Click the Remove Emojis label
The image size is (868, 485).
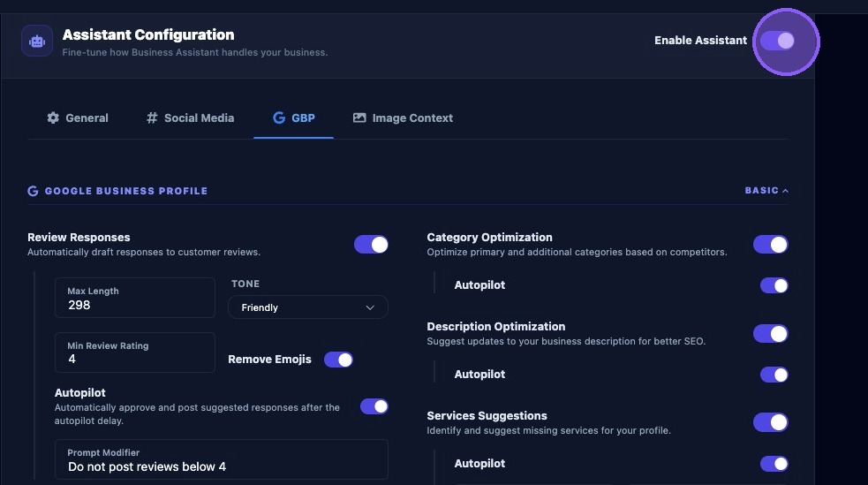[269, 360]
